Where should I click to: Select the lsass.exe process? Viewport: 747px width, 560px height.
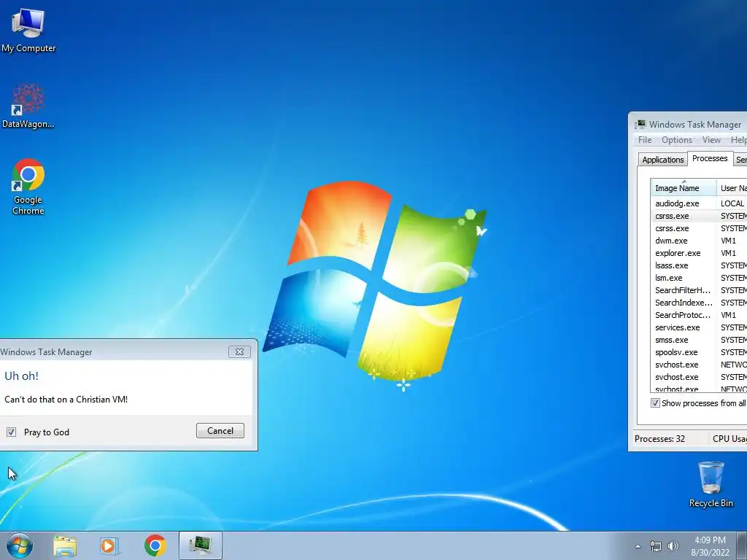[699, 265]
